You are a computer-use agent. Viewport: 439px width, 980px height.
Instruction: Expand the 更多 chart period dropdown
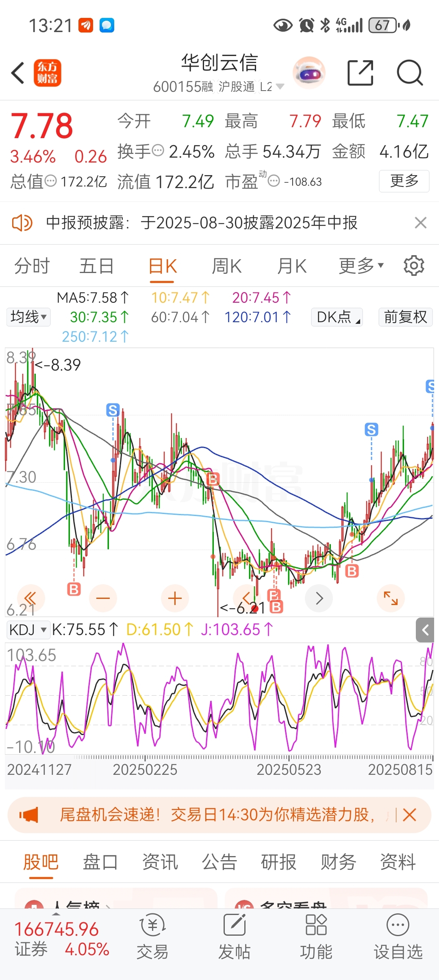pyautogui.click(x=361, y=266)
